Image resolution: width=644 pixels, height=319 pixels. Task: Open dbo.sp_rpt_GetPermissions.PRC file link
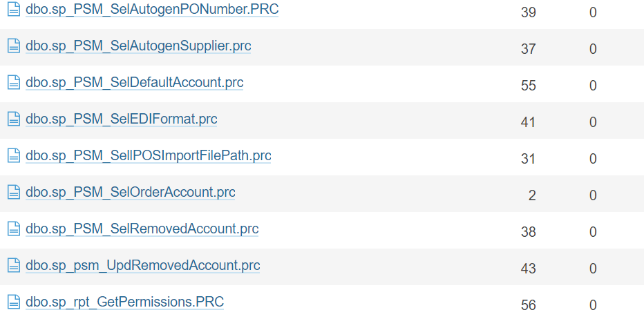point(124,302)
